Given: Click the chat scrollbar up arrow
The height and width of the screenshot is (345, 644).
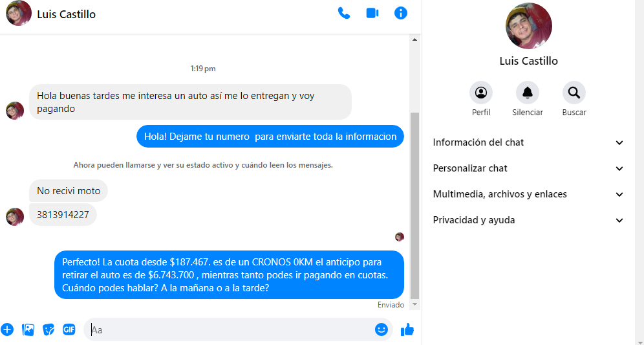Looking at the screenshot, I should click(415, 39).
